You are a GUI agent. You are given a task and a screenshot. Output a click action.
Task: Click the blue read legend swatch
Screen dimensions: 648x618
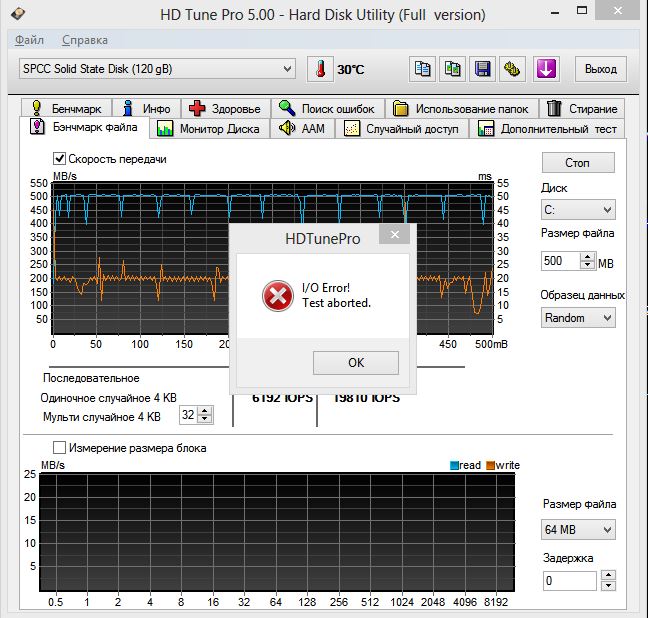pyautogui.click(x=454, y=465)
